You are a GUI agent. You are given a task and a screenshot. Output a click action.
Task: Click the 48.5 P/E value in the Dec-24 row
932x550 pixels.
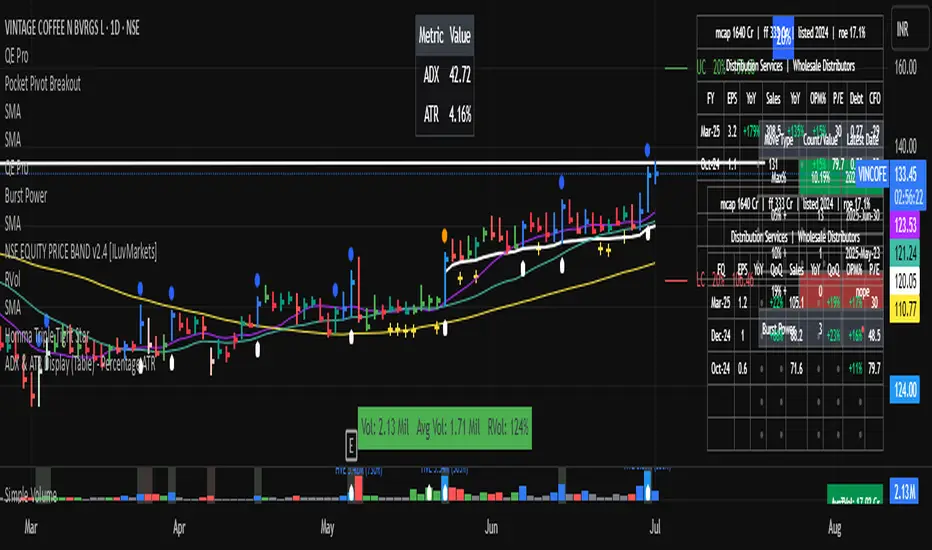(874, 336)
